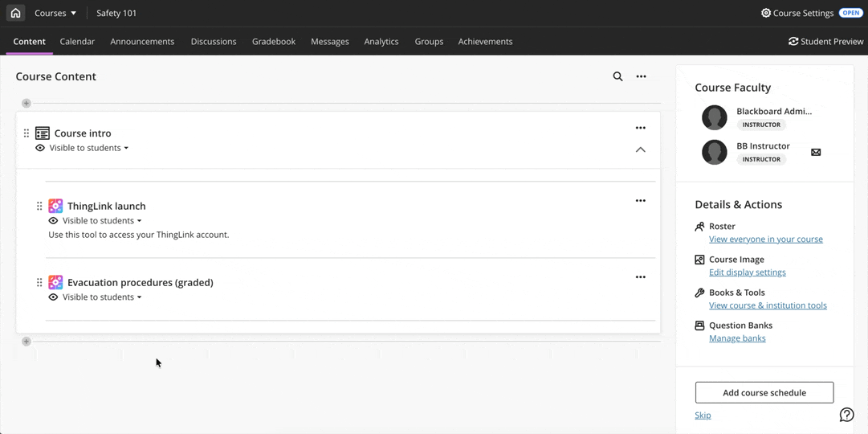Switch to the Calendar tab
868x434 pixels.
[77, 42]
